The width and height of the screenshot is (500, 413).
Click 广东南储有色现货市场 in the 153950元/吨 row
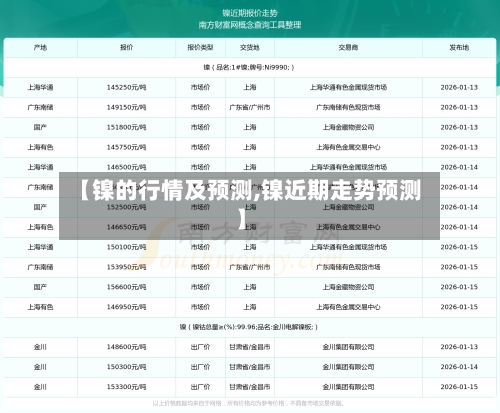[x=348, y=267]
